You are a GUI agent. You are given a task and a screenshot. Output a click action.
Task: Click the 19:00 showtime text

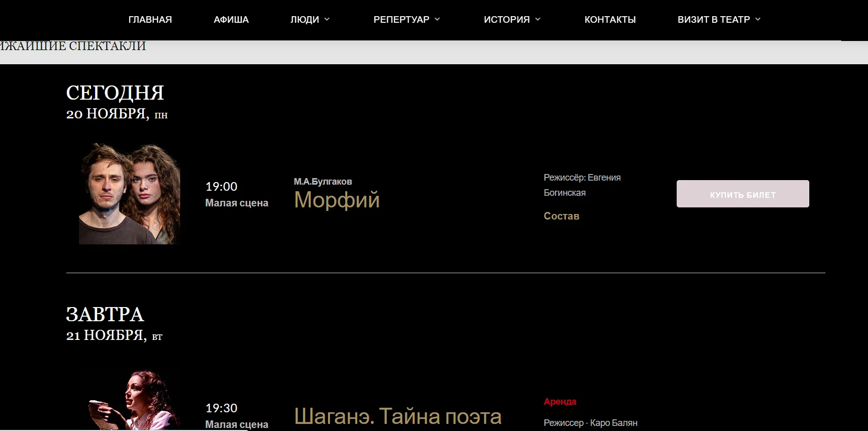[x=221, y=187]
